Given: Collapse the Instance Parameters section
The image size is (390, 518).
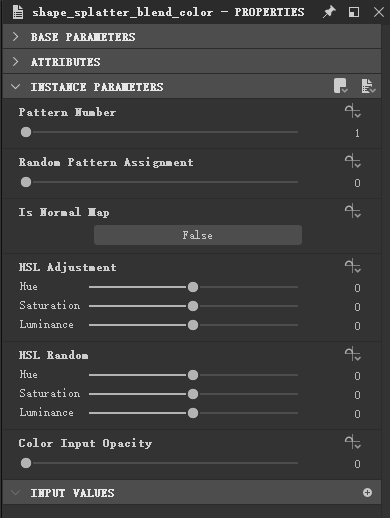Looking at the screenshot, I should pos(15,87).
